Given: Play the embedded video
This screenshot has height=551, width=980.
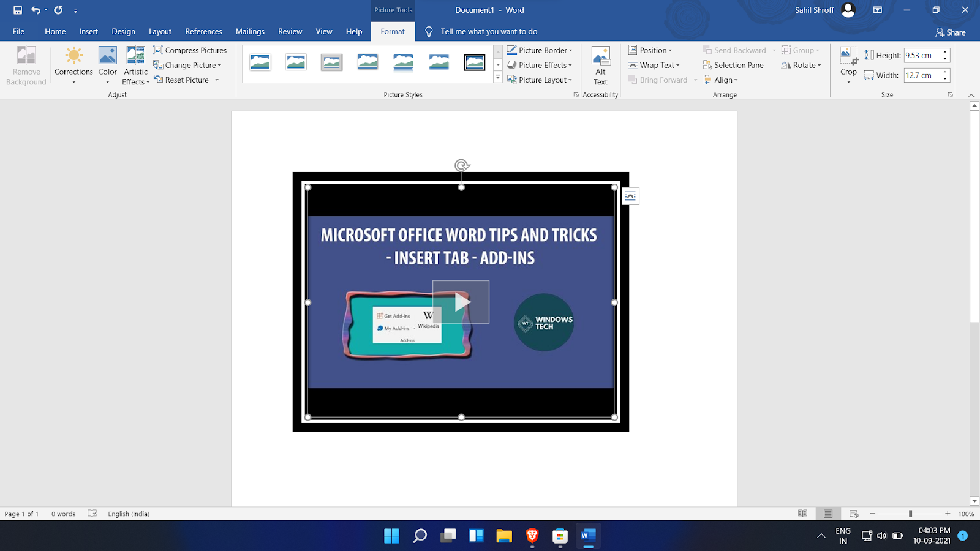Looking at the screenshot, I should pos(461,302).
